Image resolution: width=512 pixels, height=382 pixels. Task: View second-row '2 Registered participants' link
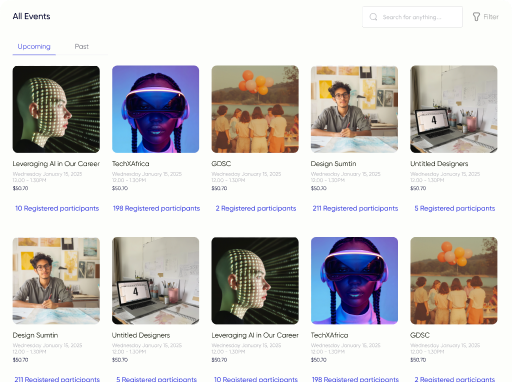coord(455,379)
